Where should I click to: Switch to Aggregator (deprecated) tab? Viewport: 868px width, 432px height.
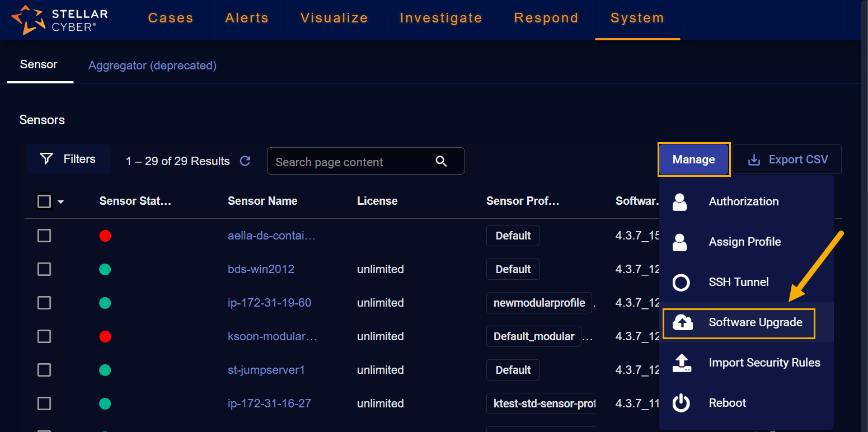pyautogui.click(x=152, y=65)
